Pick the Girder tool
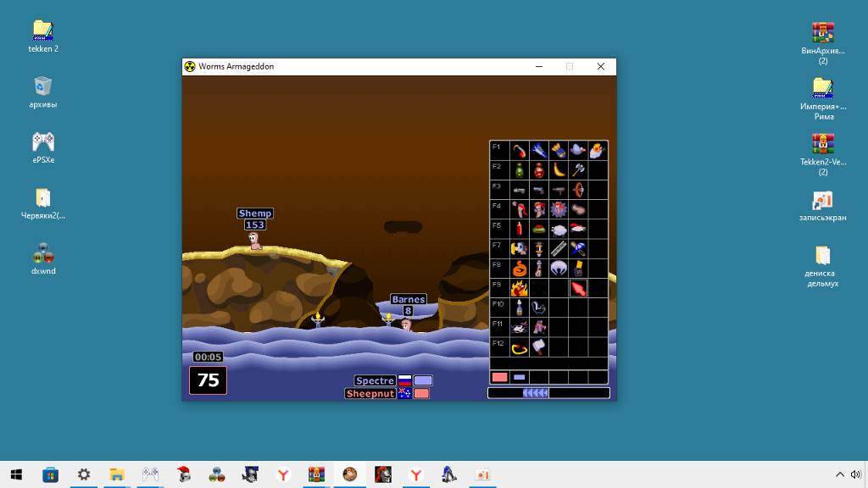Viewport: 868px width, 488px height. 559,249
